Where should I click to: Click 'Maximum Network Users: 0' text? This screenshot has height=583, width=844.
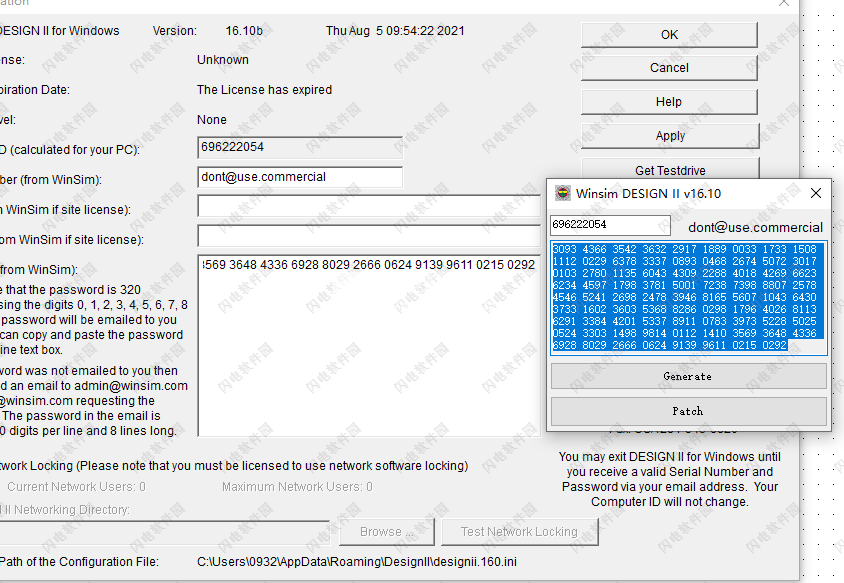297,487
